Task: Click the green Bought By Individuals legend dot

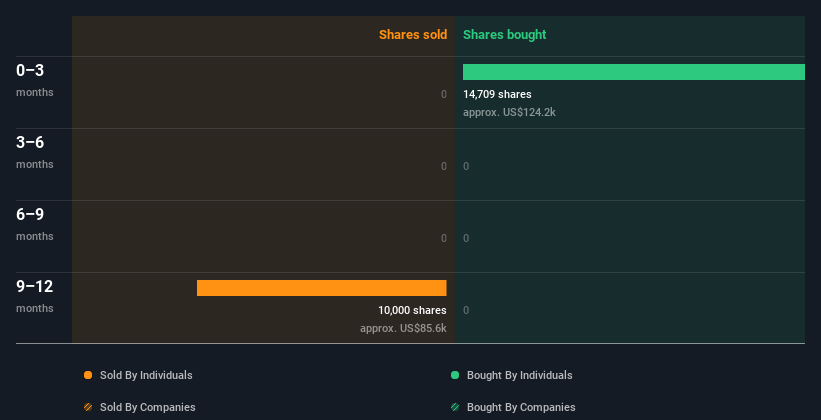Action: pos(455,375)
